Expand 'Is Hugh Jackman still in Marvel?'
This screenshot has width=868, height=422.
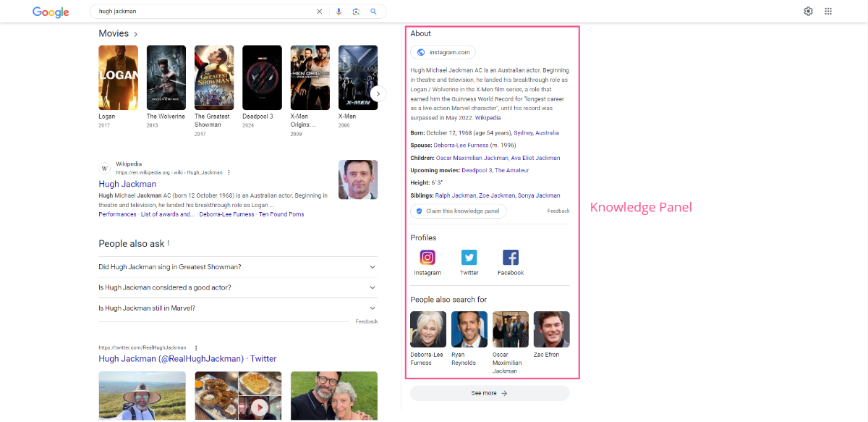[x=238, y=308]
